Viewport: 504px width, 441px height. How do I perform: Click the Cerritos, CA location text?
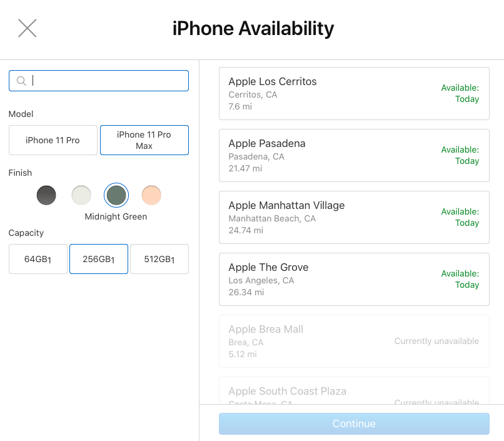253,95
